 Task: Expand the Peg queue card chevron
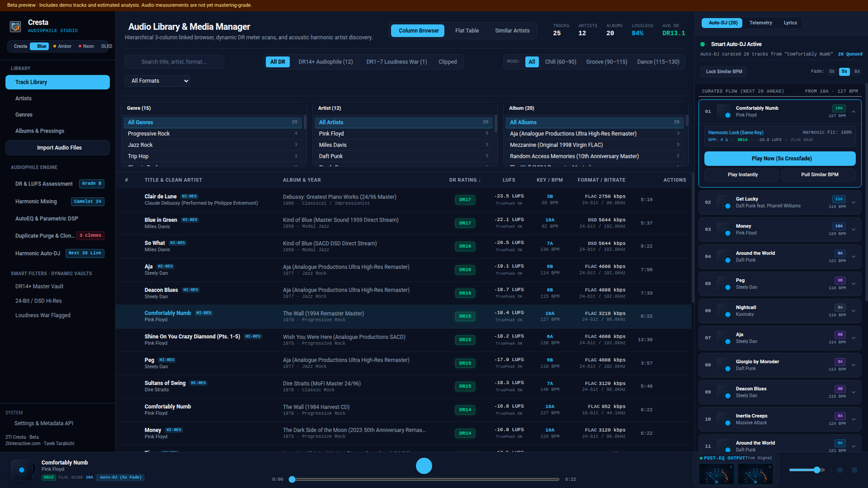click(853, 284)
